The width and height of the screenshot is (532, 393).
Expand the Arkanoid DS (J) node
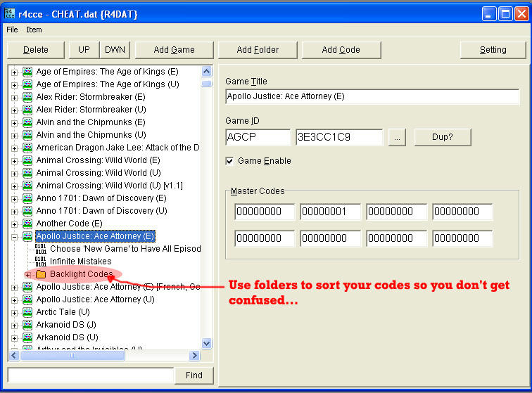pyautogui.click(x=14, y=326)
